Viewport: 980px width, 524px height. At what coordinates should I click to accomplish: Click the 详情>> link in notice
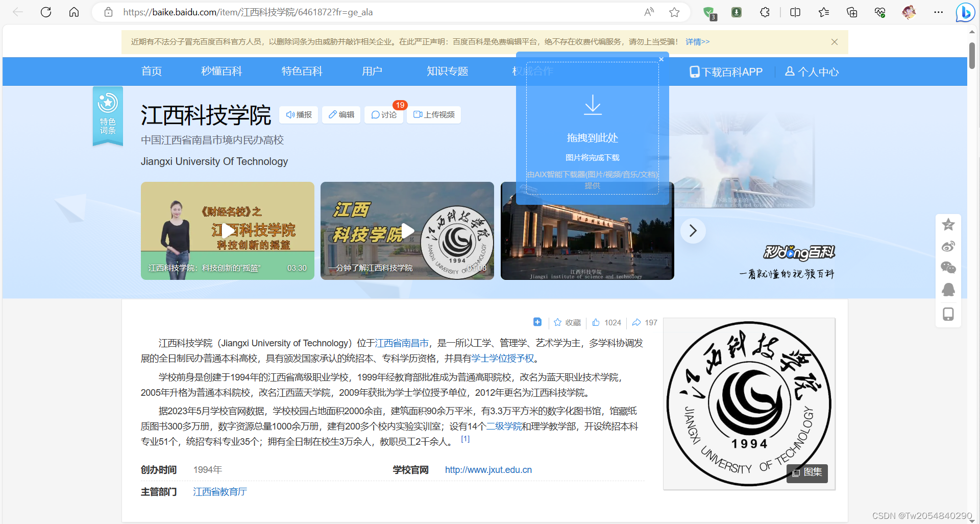pyautogui.click(x=698, y=42)
